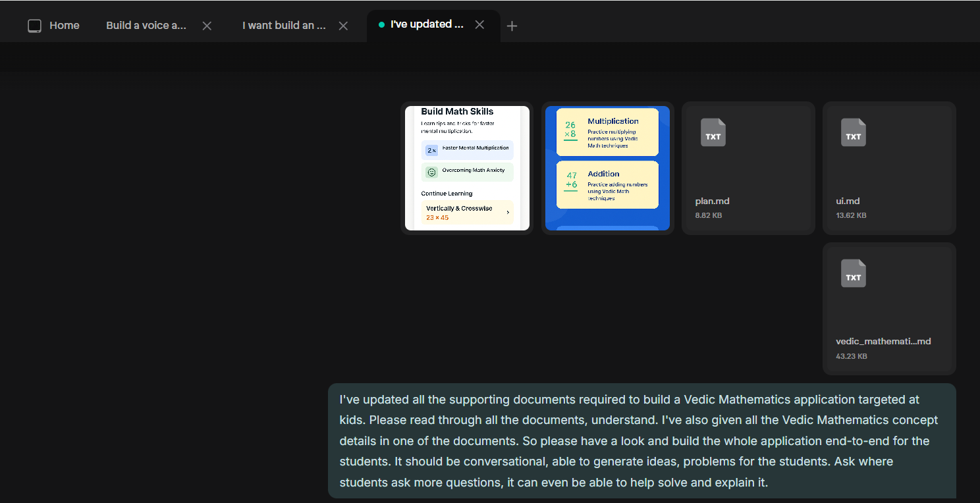Open the Build Math Skills preview thumbnail

(x=466, y=168)
